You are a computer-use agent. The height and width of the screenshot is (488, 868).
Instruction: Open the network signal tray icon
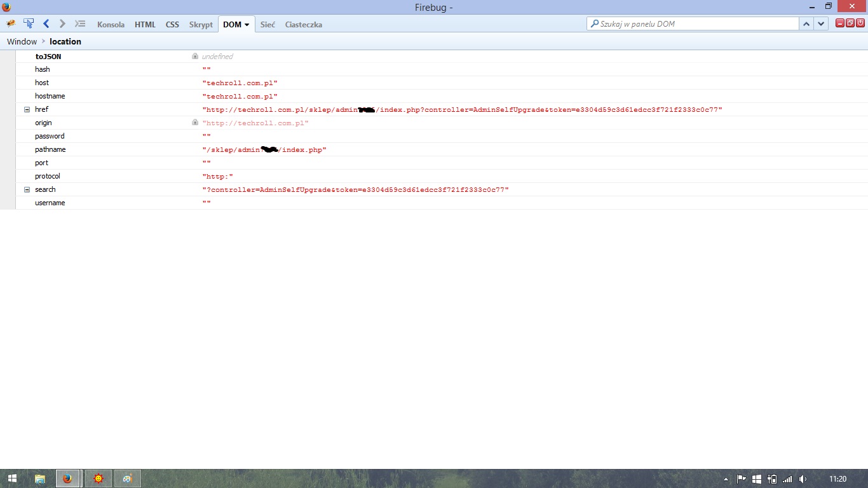click(787, 479)
